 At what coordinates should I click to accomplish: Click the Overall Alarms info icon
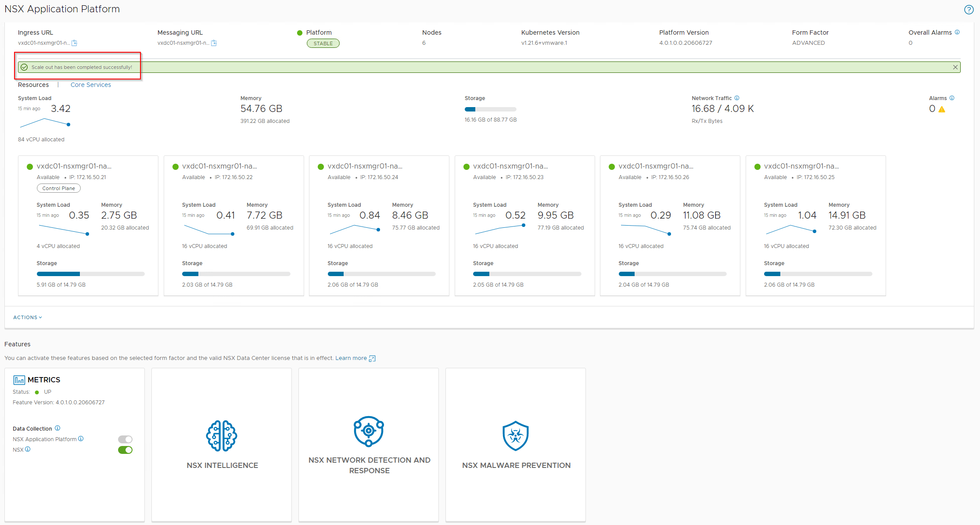click(x=957, y=32)
